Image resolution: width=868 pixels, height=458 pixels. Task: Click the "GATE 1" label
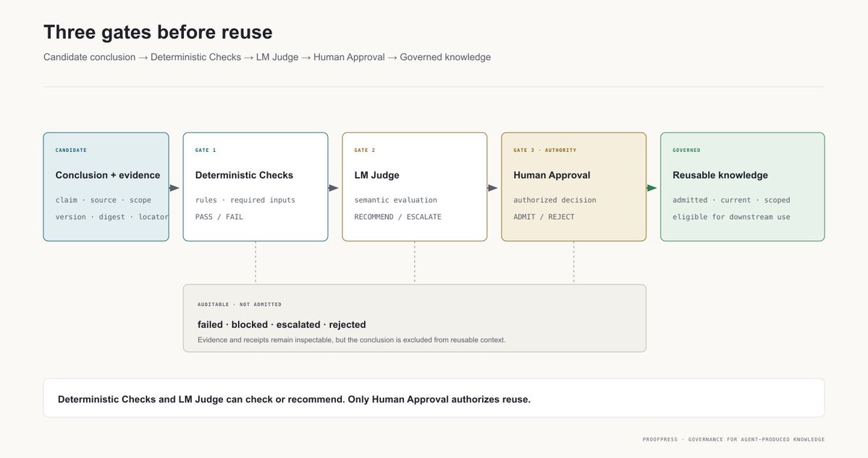coord(206,150)
